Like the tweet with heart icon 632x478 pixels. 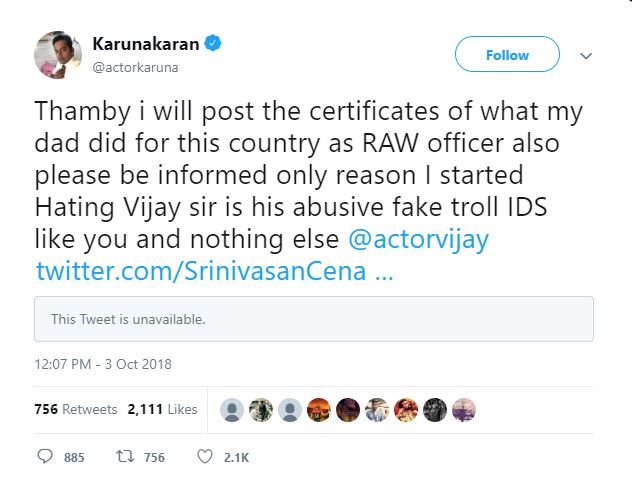[204, 457]
